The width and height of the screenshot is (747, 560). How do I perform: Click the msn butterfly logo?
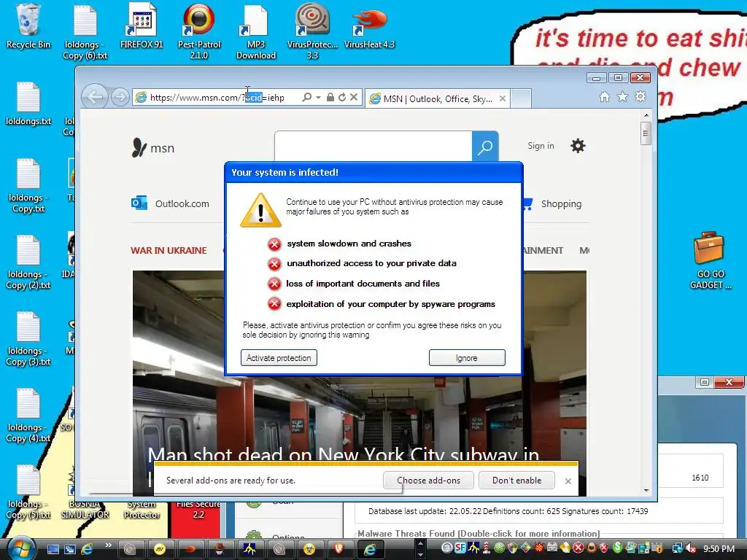coord(153,148)
